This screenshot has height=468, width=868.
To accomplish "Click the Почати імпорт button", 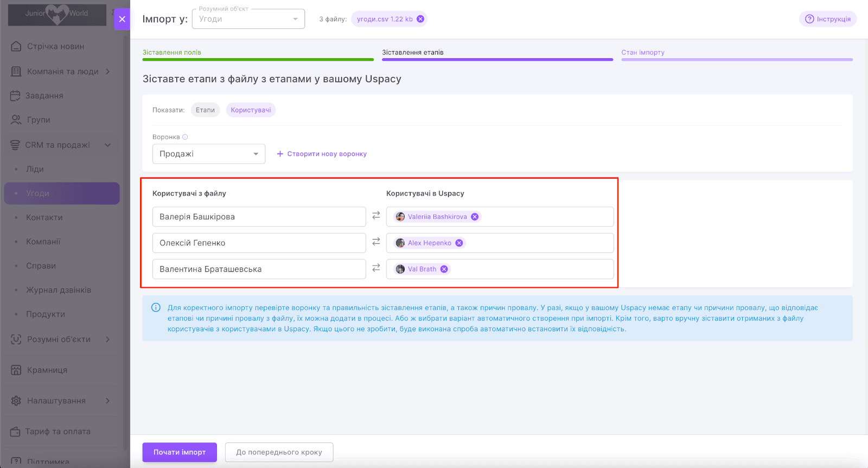I will (x=180, y=452).
